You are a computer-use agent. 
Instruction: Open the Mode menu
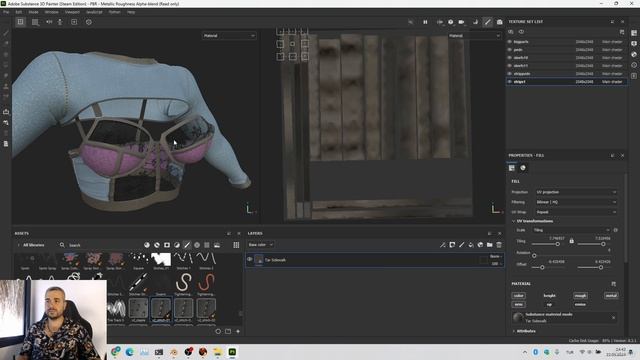pos(33,12)
